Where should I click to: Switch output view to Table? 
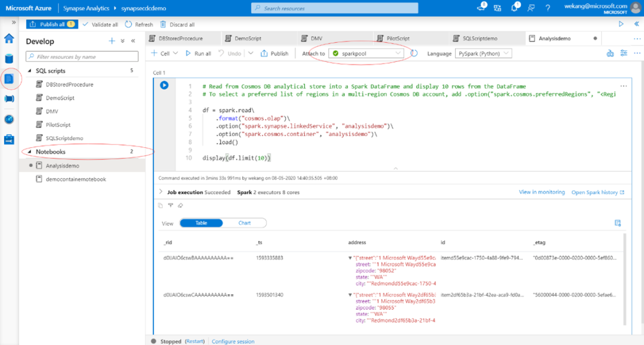202,223
